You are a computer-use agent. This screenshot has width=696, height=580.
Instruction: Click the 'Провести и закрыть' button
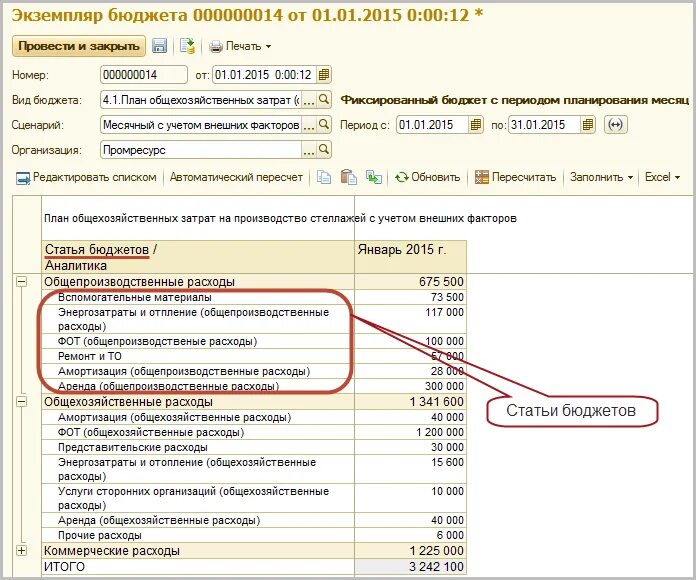[x=79, y=46]
